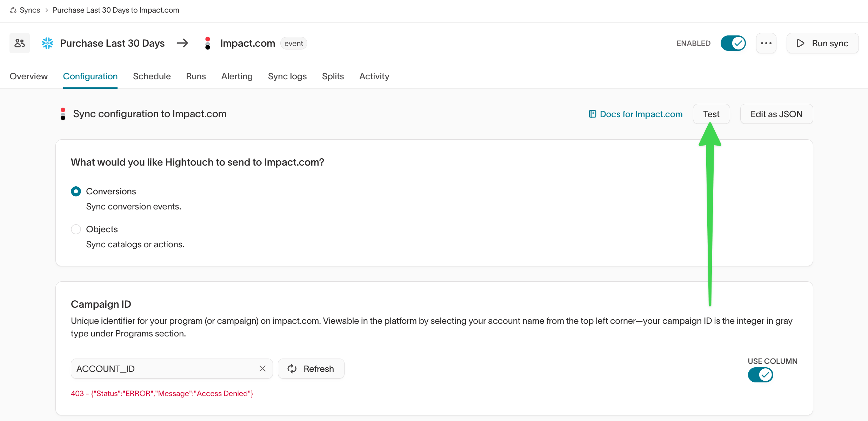Click 'Sync catalogs or actions.' description

[135, 244]
